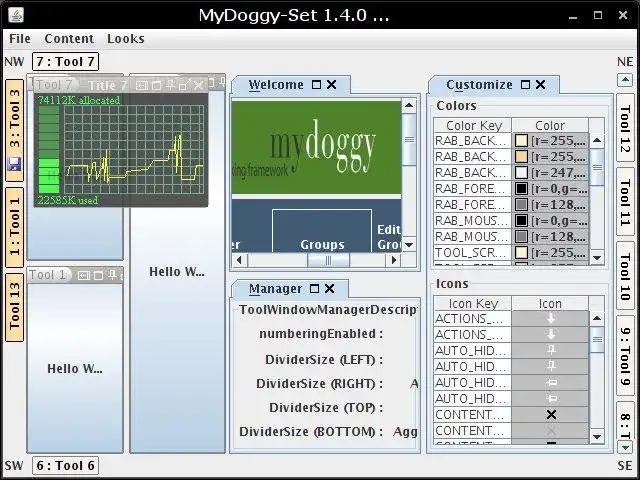Click the floating-mode icon in Tool 7 title bar

coord(183,85)
